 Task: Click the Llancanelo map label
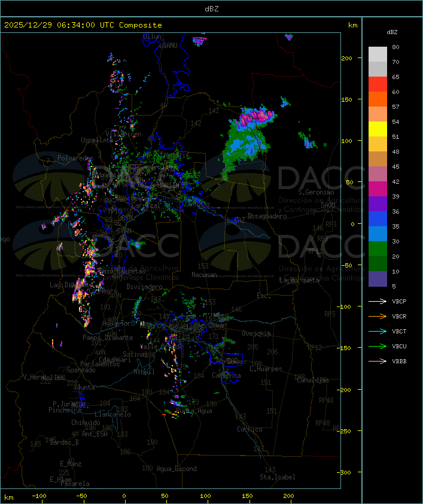pos(112,414)
